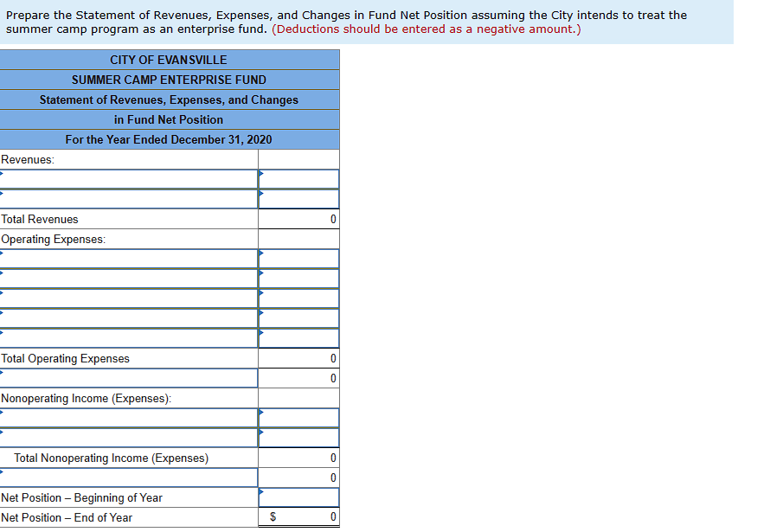
Task: Select the first nonoperating income amount field
Action: point(298,418)
